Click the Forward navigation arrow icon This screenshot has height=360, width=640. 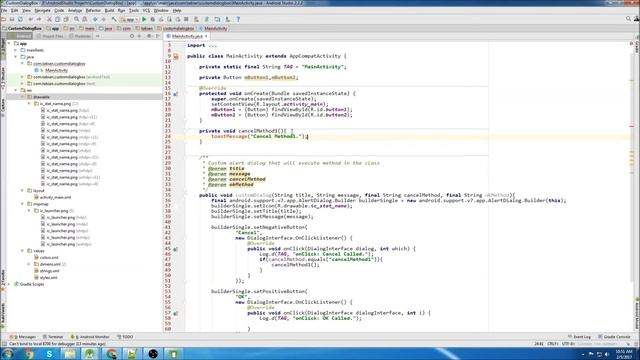103,19
